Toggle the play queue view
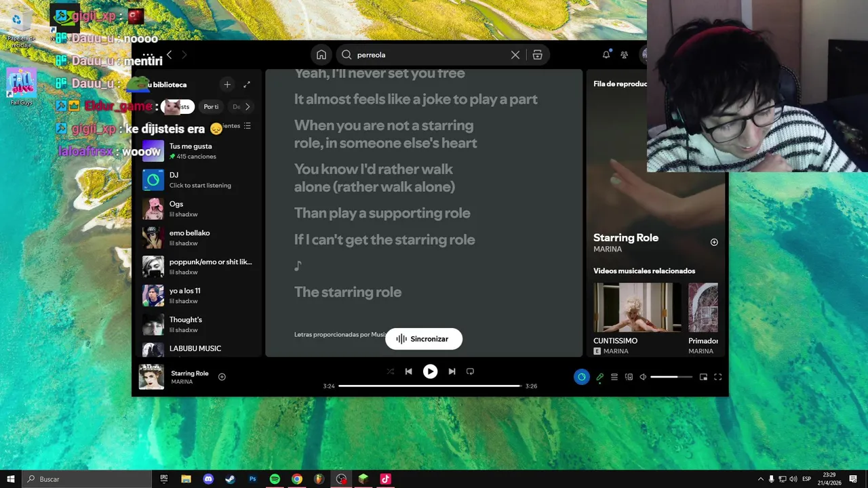This screenshot has width=868, height=488. pos(614,377)
